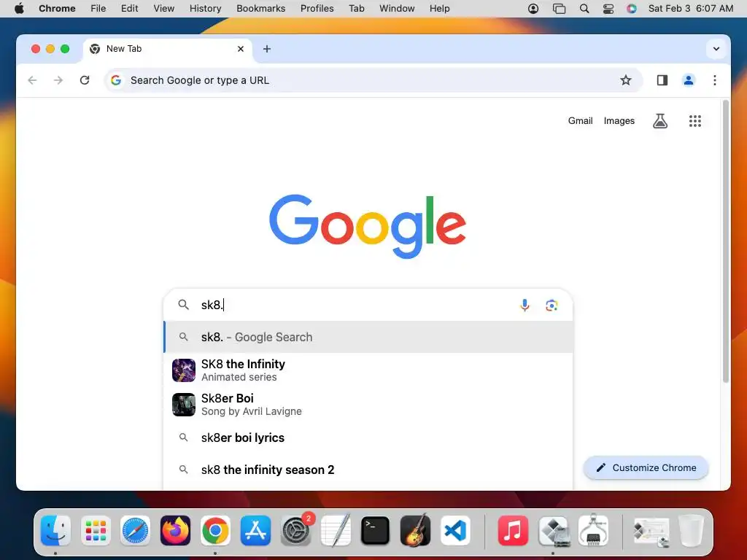The height and width of the screenshot is (560, 747).
Task: Select the New Tab tab
Action: tap(168, 49)
